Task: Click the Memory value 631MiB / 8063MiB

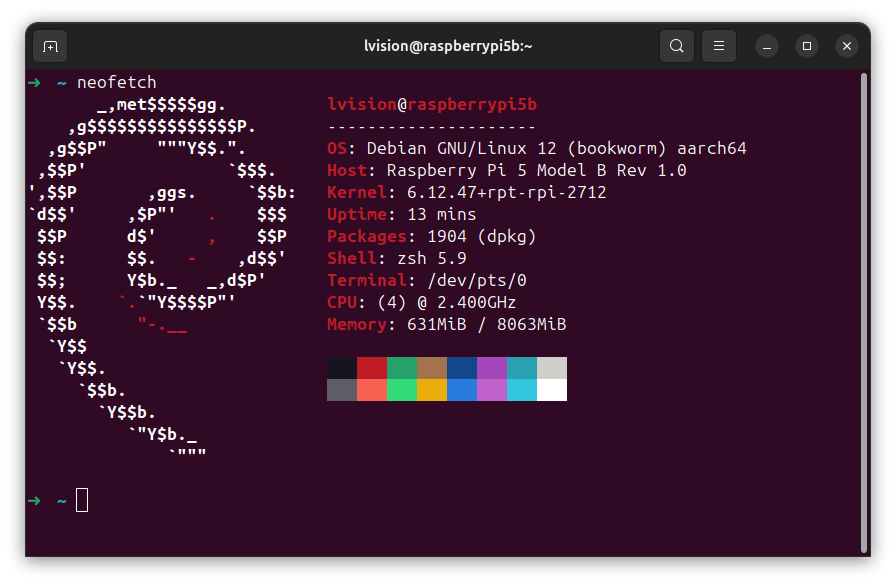Action: click(x=486, y=324)
